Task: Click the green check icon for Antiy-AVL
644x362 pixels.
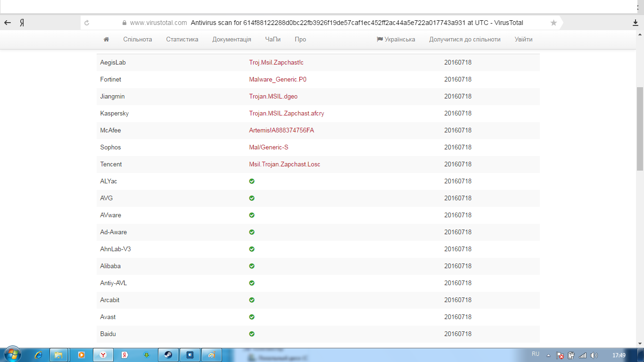Action: [252, 283]
